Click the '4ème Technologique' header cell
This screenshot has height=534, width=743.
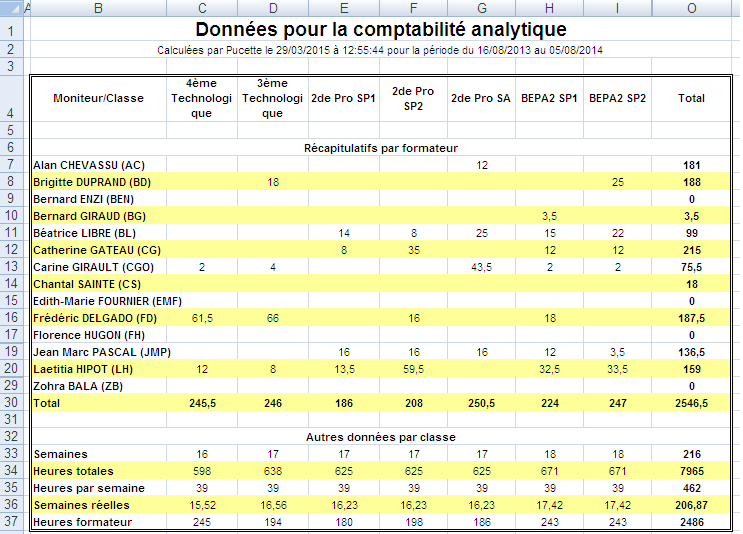click(202, 98)
